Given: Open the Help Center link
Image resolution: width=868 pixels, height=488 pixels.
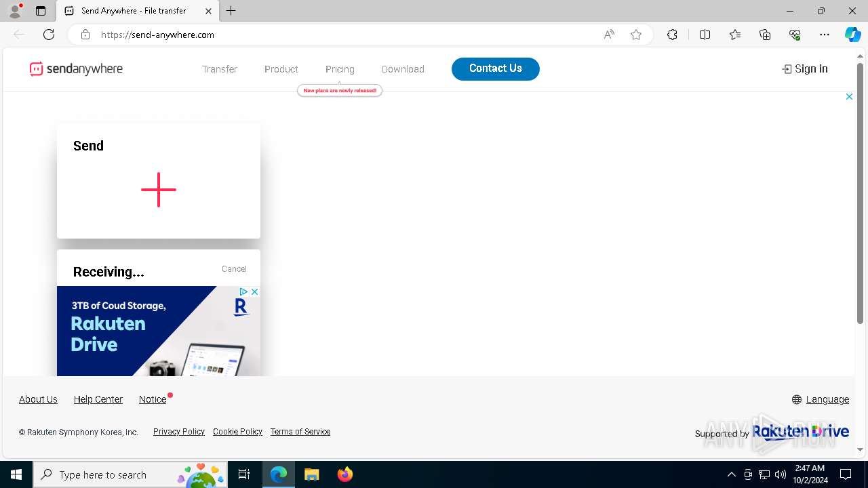Looking at the screenshot, I should coord(98,399).
